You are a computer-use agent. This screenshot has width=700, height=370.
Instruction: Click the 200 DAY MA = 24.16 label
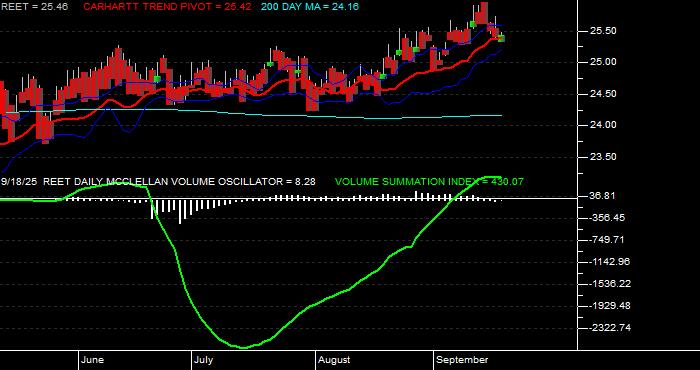click(x=309, y=7)
